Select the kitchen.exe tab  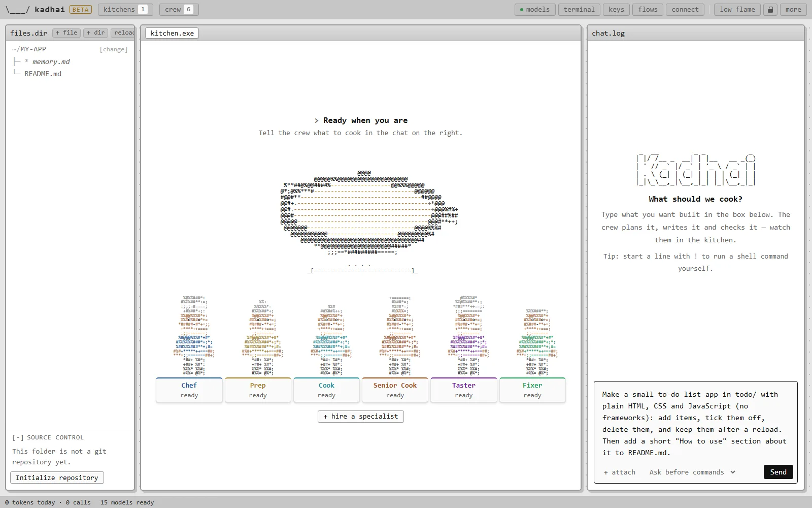[172, 33]
